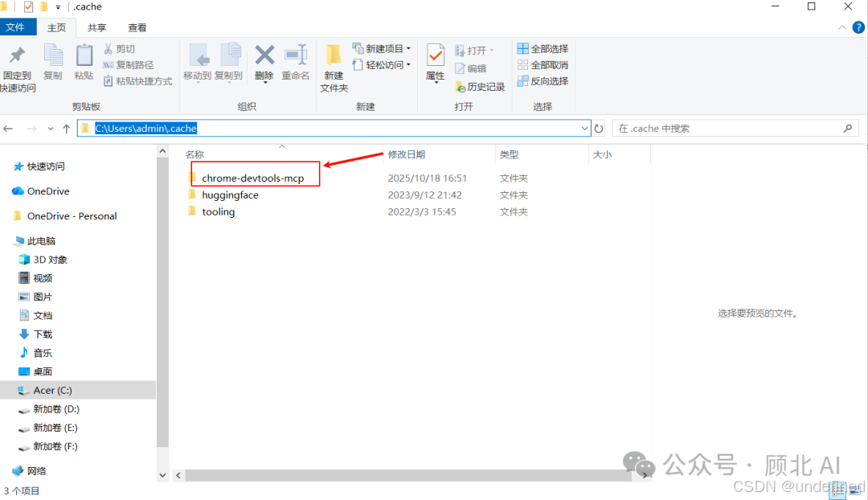Click the Cut (剪切) scissors icon

[x=108, y=49]
